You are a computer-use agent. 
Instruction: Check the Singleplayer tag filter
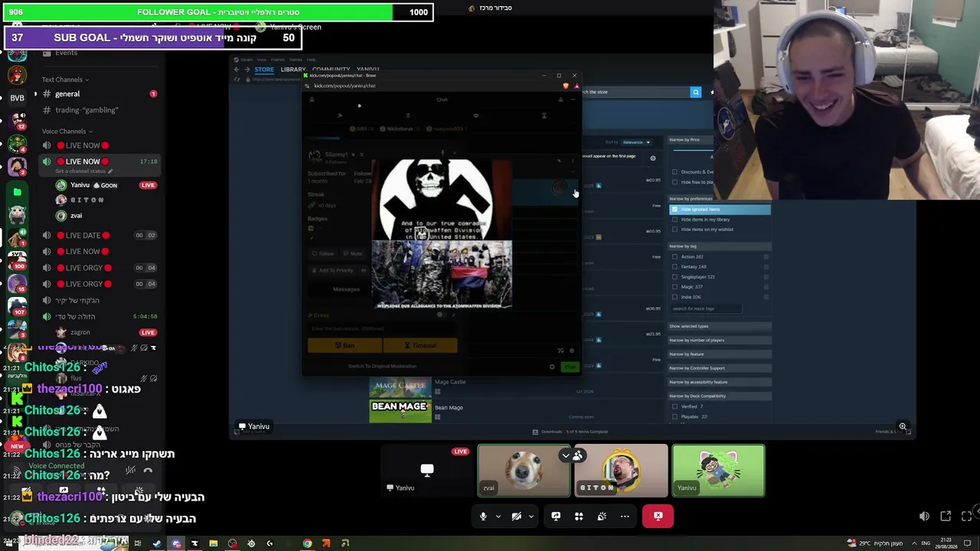tap(675, 277)
